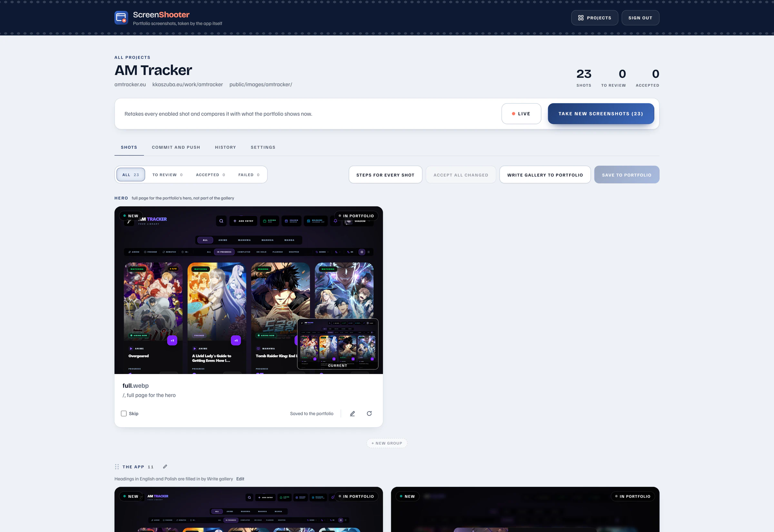This screenshot has height=532, width=774.
Task: Retake full.webp with the refresh icon
Action: tap(369, 413)
